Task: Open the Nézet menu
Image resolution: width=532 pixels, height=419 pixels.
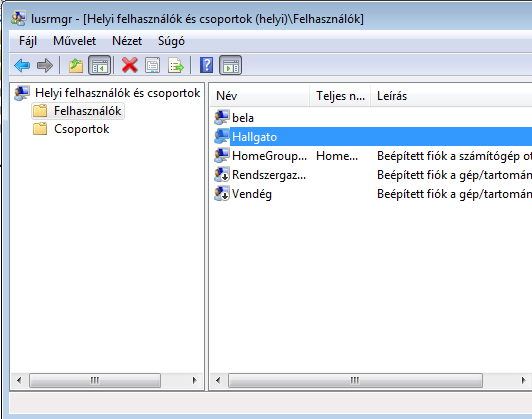Action: tap(127, 41)
